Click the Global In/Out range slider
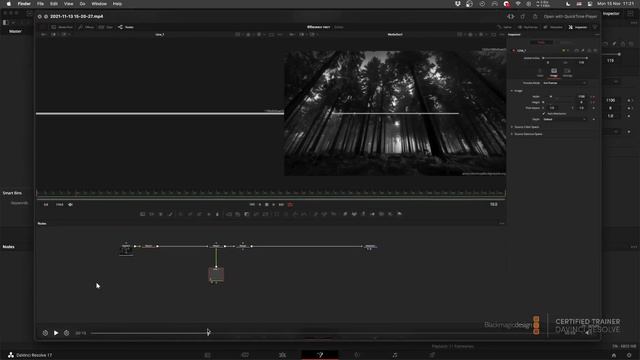 pyautogui.click(x=565, y=58)
